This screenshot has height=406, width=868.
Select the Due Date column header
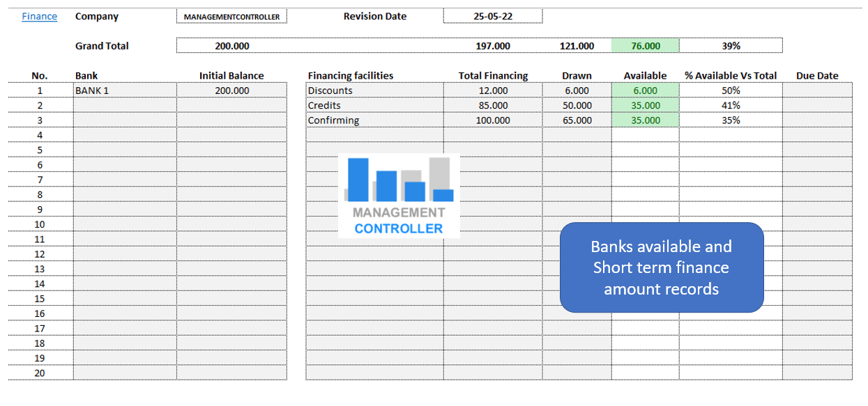pos(816,76)
